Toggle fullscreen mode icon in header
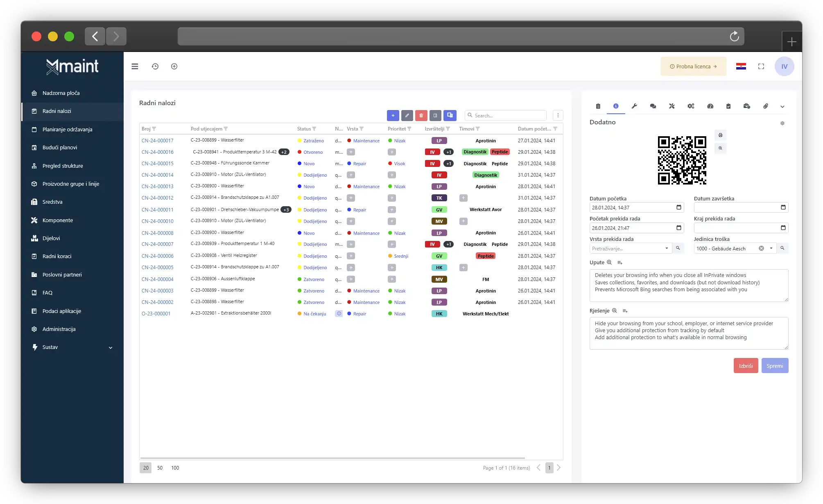 [x=761, y=66]
